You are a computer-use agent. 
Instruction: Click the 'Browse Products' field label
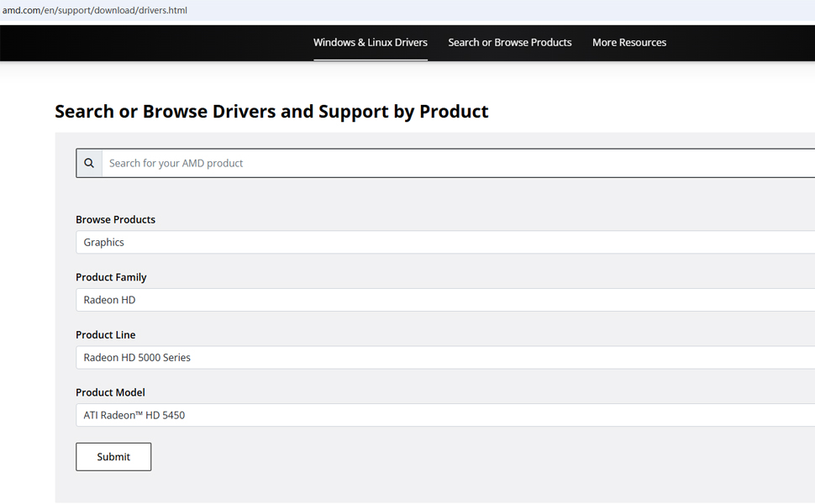116,219
